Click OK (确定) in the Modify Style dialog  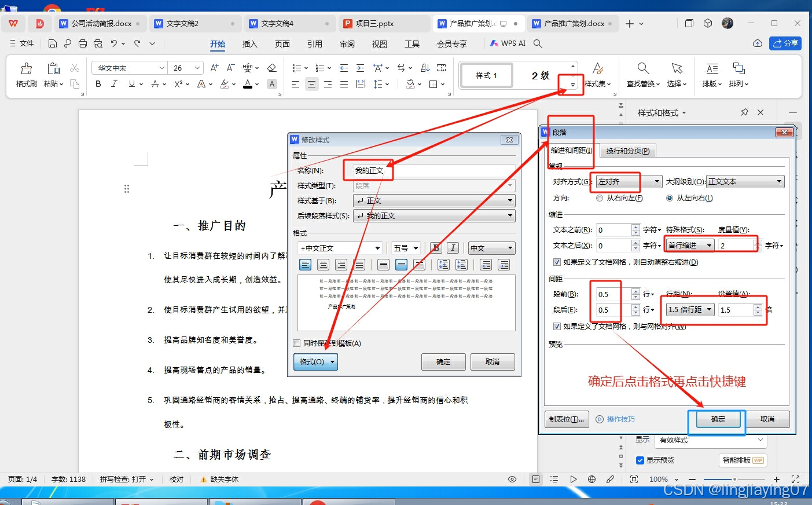[443, 362]
